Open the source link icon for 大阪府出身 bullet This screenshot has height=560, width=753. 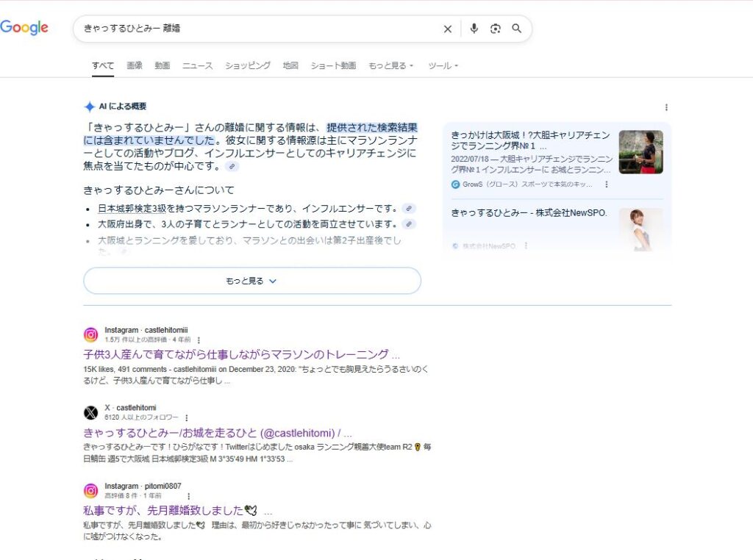409,224
